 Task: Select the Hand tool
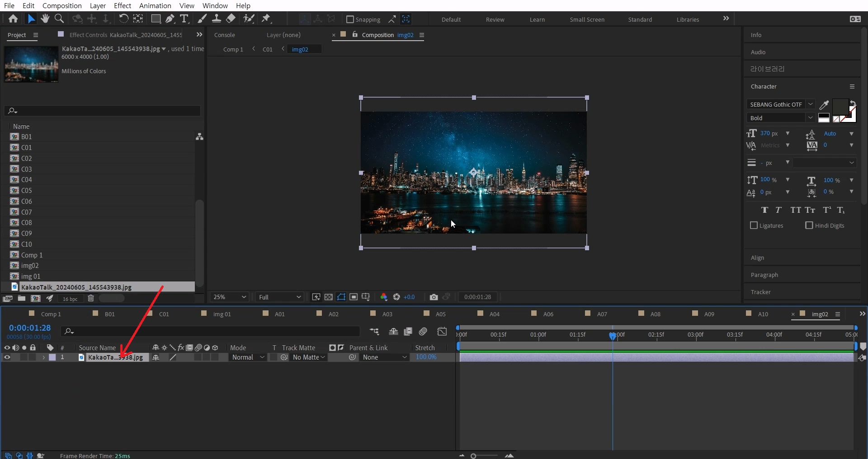45,19
